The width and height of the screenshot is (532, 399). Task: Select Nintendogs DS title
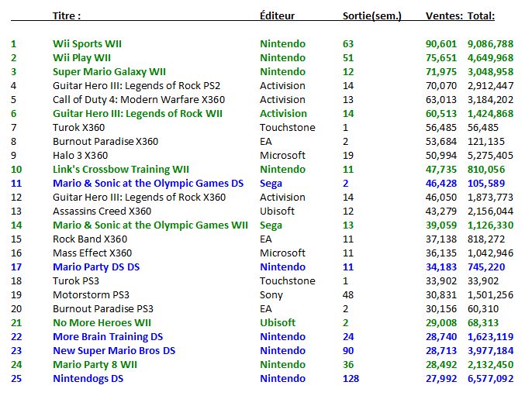pos(88,379)
